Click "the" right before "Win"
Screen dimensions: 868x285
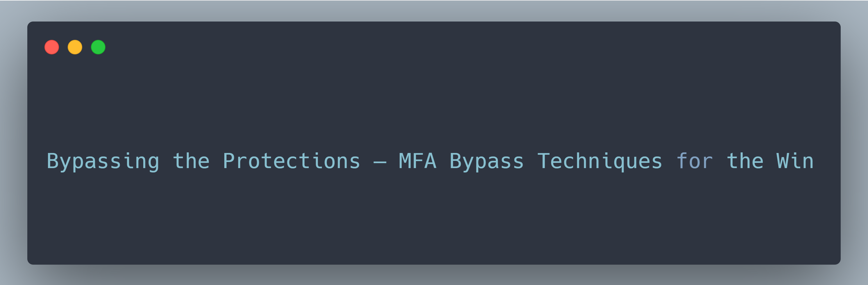pyautogui.click(x=745, y=161)
